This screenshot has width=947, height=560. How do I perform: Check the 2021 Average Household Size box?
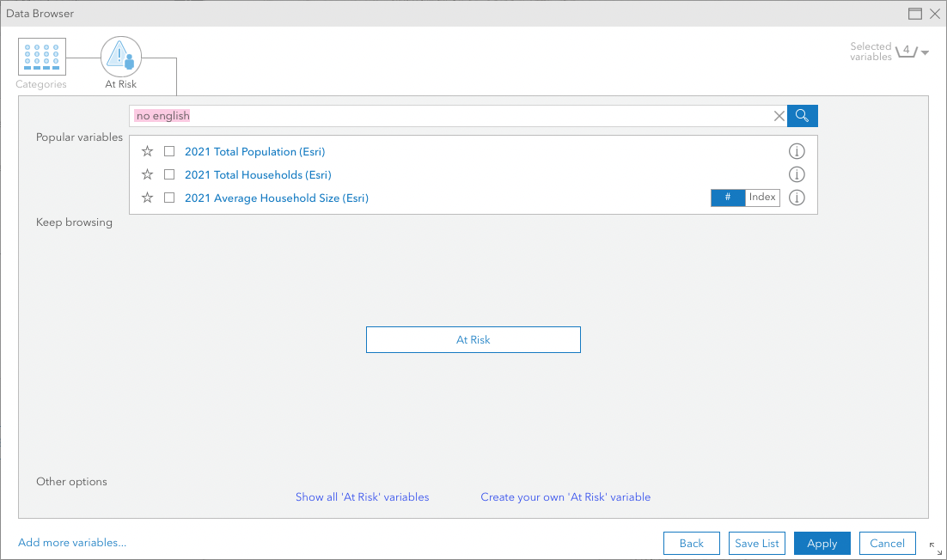pyautogui.click(x=169, y=198)
